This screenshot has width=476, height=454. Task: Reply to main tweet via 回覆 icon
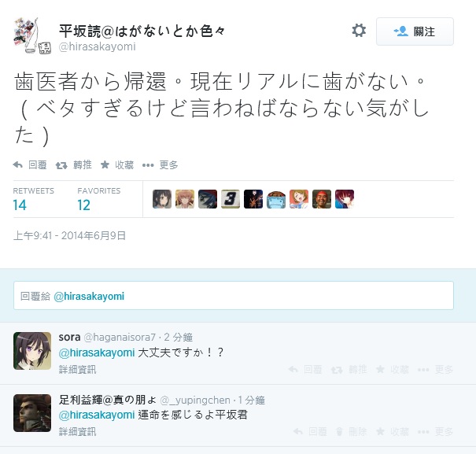[x=30, y=165]
